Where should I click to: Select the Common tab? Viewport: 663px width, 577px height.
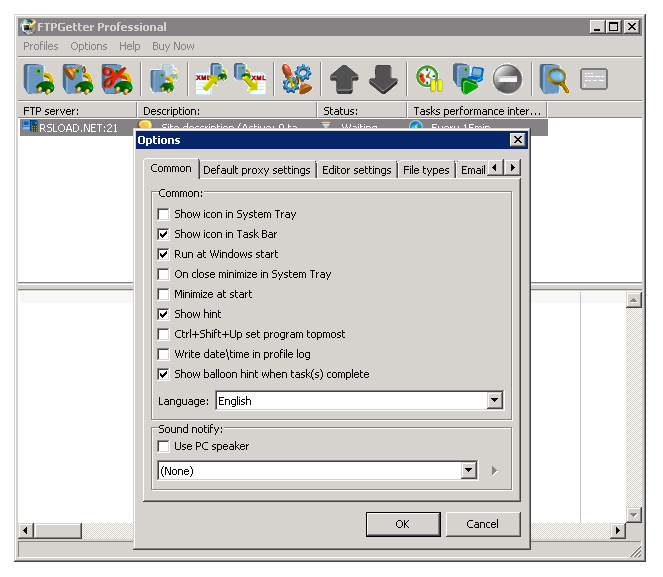coord(171,168)
